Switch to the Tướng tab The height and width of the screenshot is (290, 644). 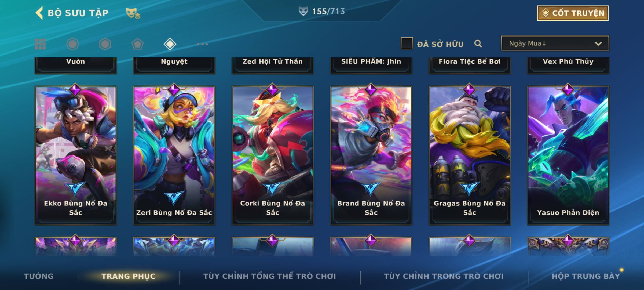click(x=39, y=276)
